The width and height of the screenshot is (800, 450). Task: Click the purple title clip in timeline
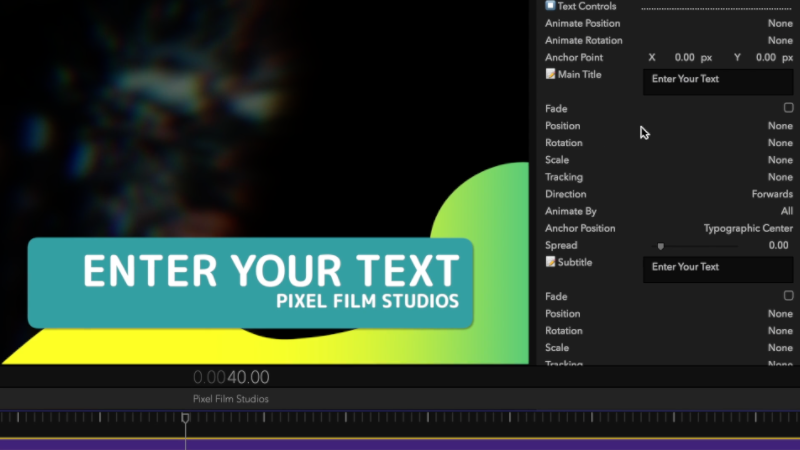tap(400, 445)
